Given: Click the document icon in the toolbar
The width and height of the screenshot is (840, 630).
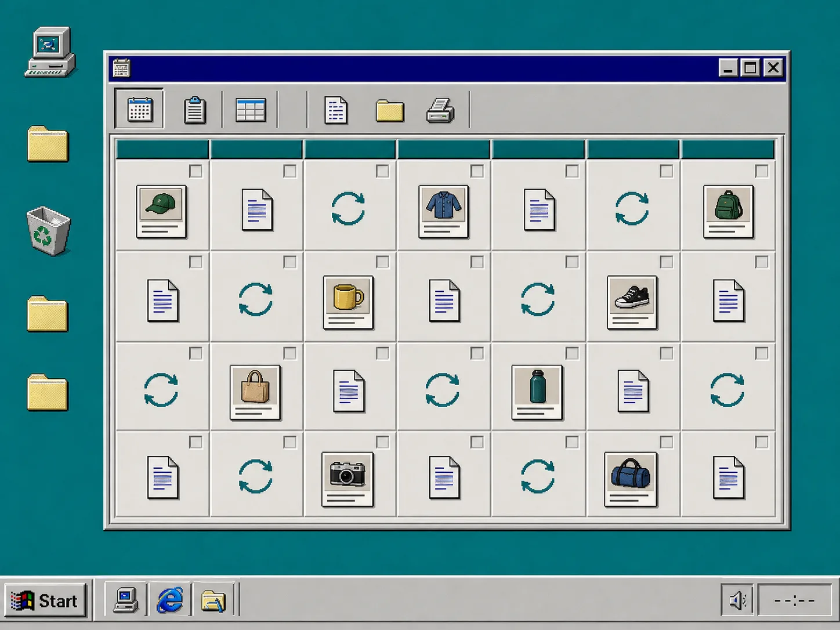Looking at the screenshot, I should click(x=336, y=110).
